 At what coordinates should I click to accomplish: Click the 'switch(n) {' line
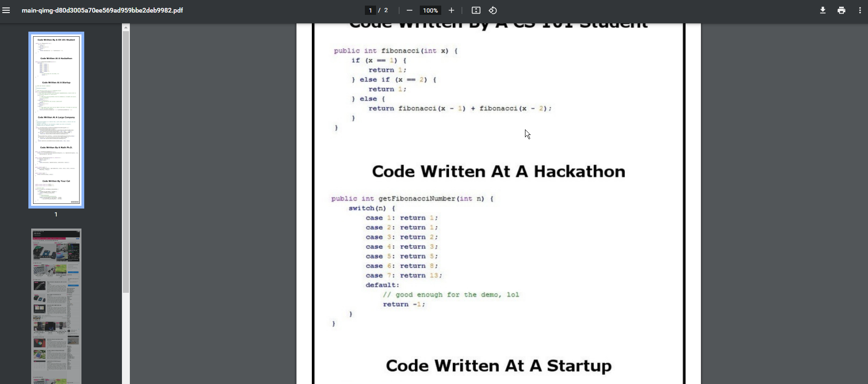[x=372, y=208]
